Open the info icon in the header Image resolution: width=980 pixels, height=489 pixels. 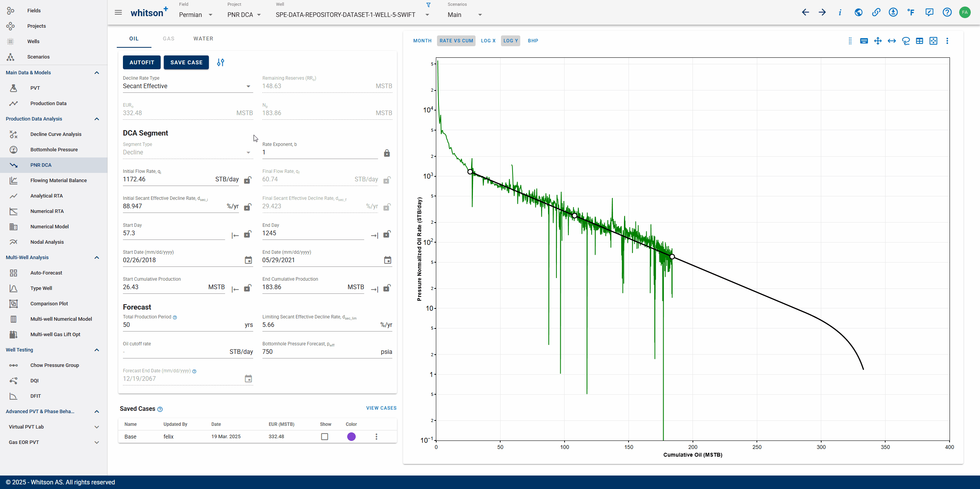(840, 12)
